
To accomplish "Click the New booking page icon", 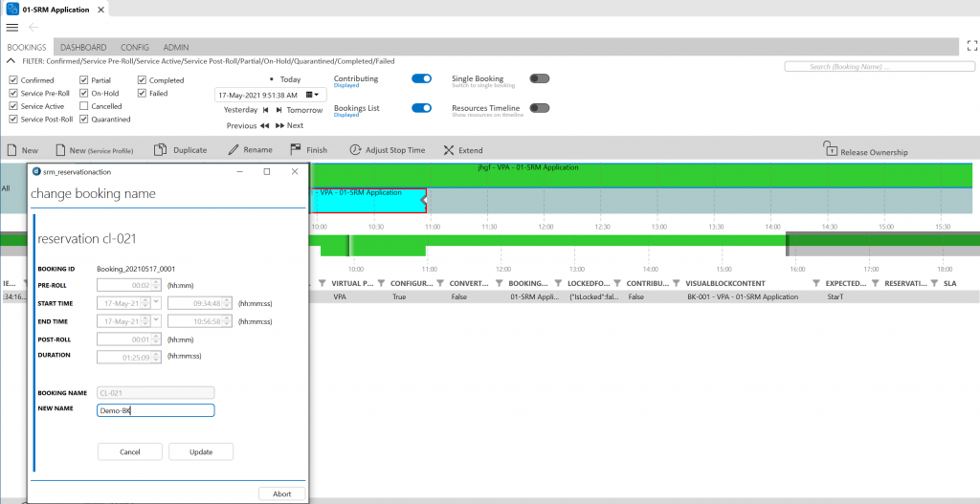I will pos(11,150).
